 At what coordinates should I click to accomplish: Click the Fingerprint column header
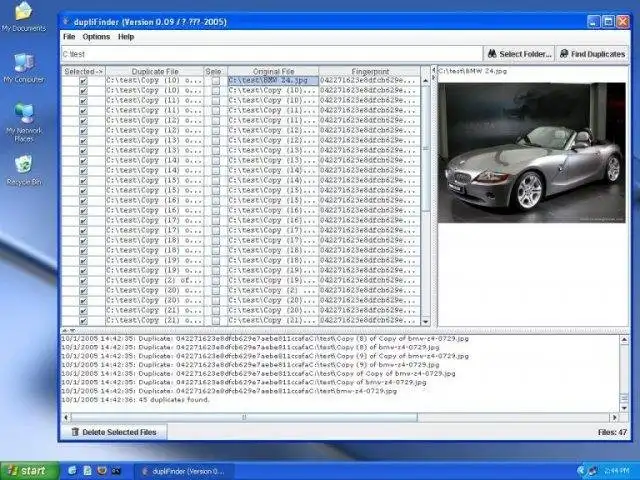pos(370,71)
